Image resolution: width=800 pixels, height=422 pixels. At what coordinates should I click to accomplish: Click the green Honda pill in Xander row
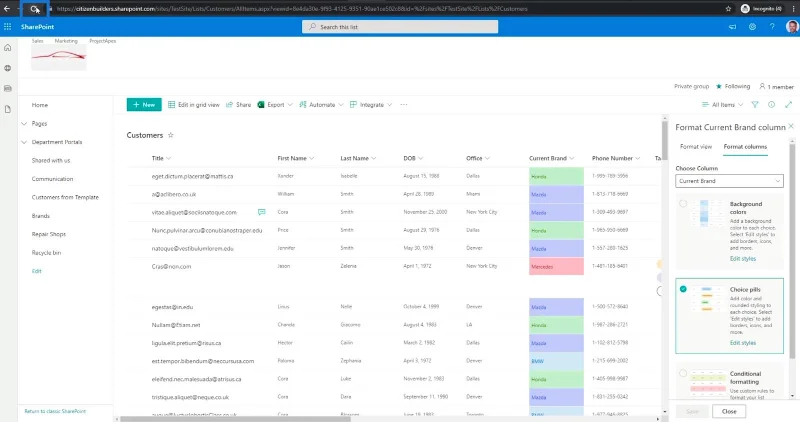coord(556,176)
